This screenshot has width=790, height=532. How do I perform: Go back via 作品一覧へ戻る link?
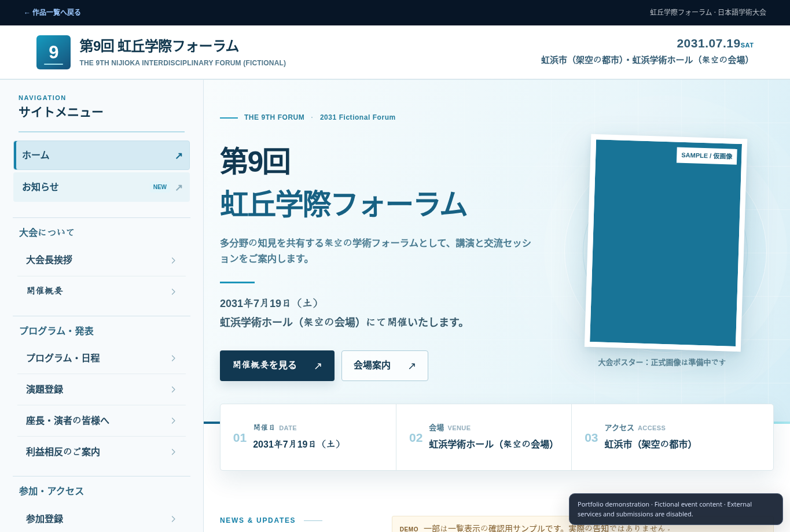52,12
